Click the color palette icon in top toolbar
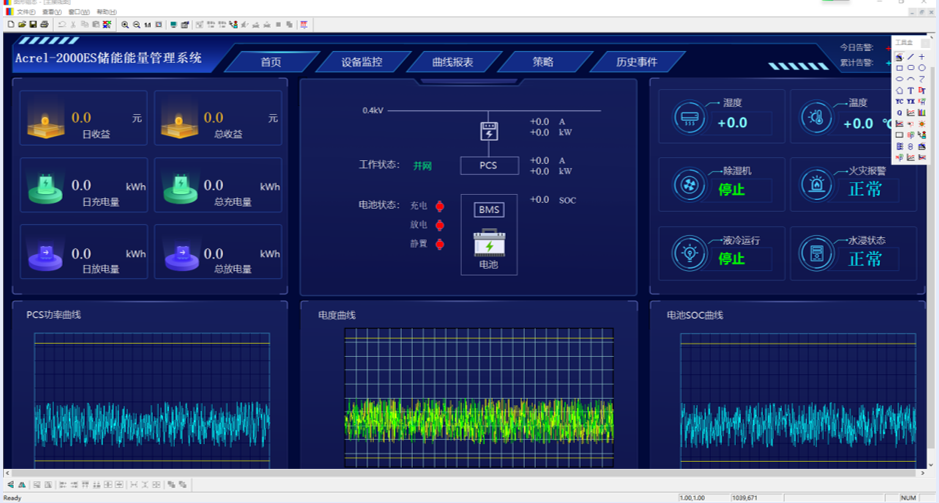The width and height of the screenshot is (939, 503). pos(107,25)
